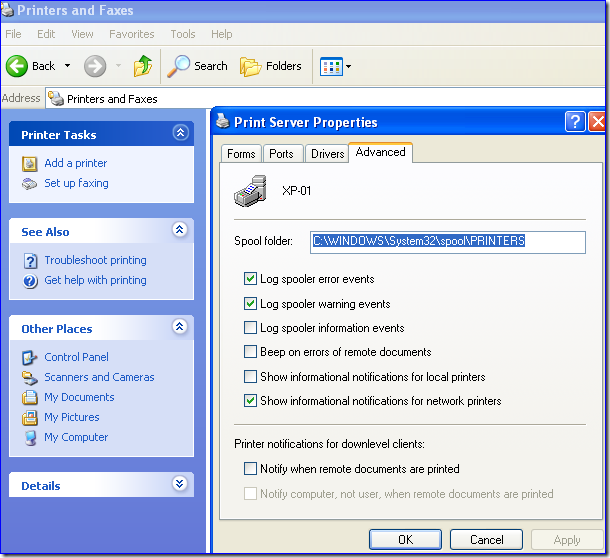Click into the Spool folder path field
610x558 pixels.
click(448, 242)
